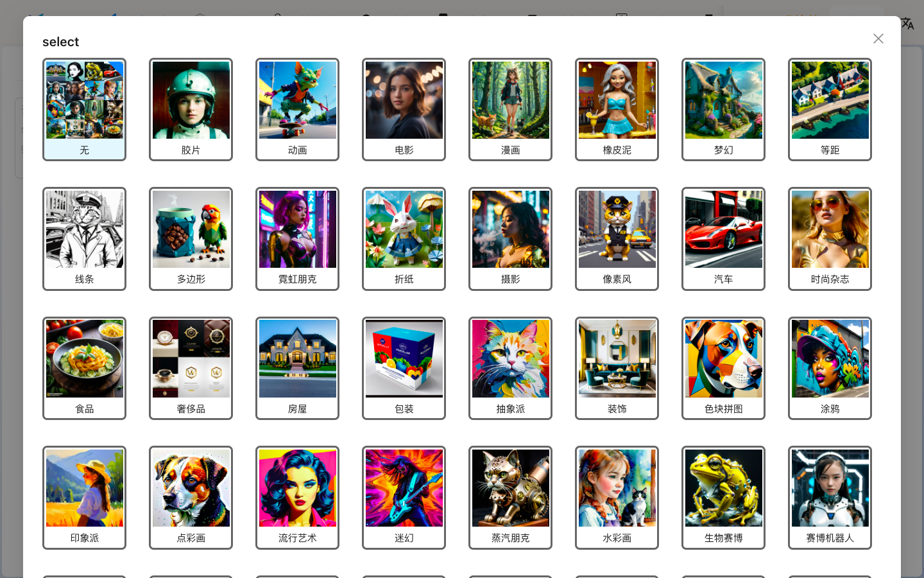Choose the 胶片 film style
The image size is (924, 578).
pyautogui.click(x=191, y=109)
